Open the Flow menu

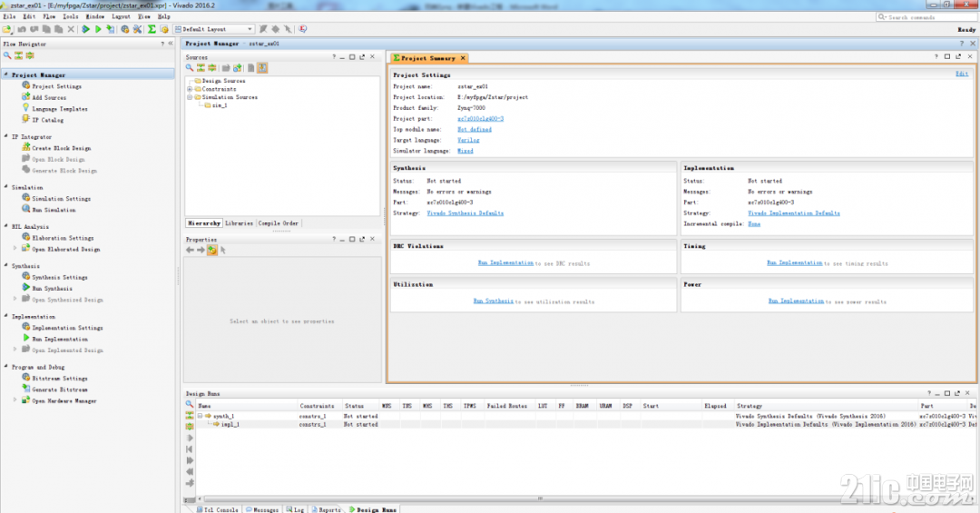(49, 17)
